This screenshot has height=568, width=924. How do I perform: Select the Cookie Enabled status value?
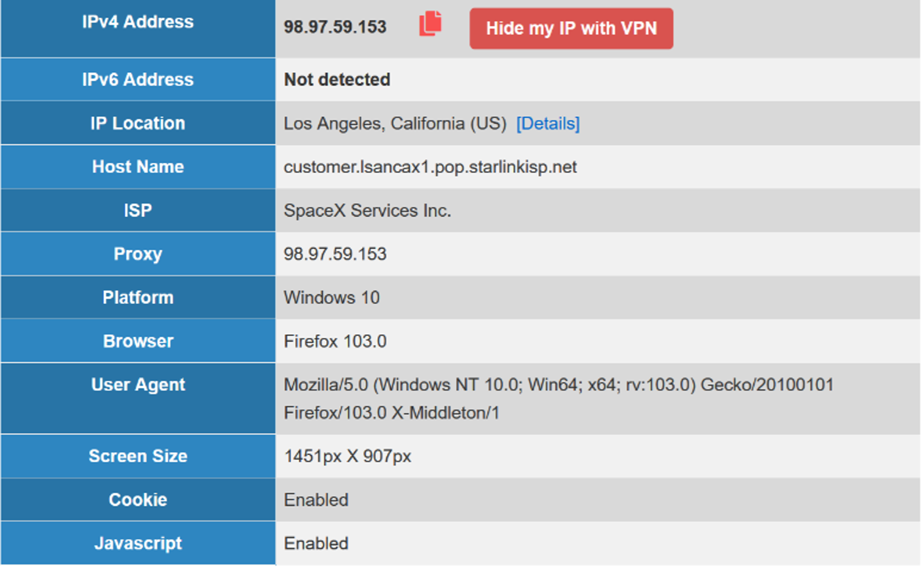[x=315, y=499]
